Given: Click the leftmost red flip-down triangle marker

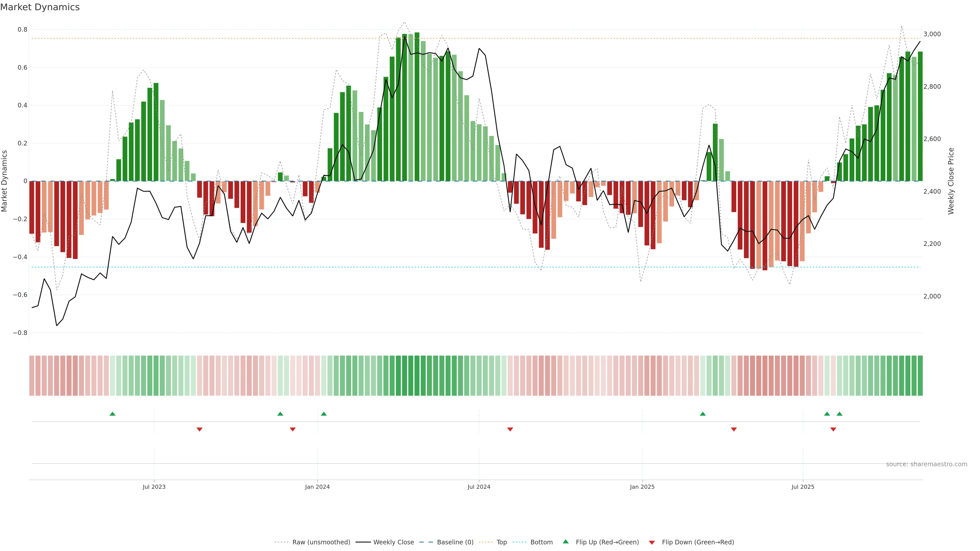Looking at the screenshot, I should (199, 429).
